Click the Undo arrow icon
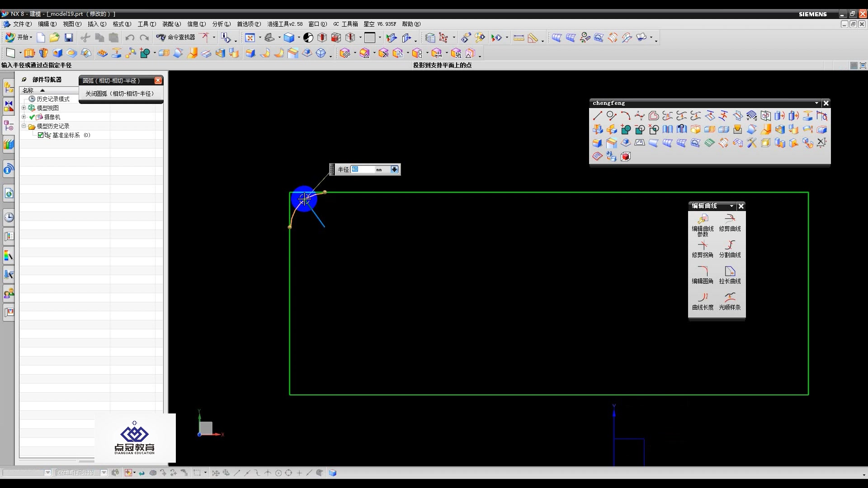This screenshot has width=868, height=488. (x=130, y=38)
